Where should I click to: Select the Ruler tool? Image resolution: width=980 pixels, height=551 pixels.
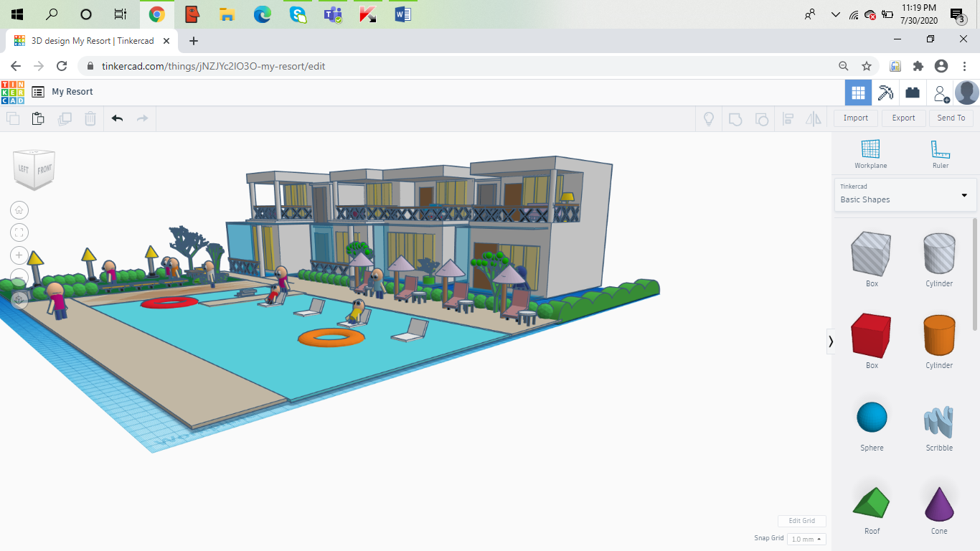click(x=940, y=154)
